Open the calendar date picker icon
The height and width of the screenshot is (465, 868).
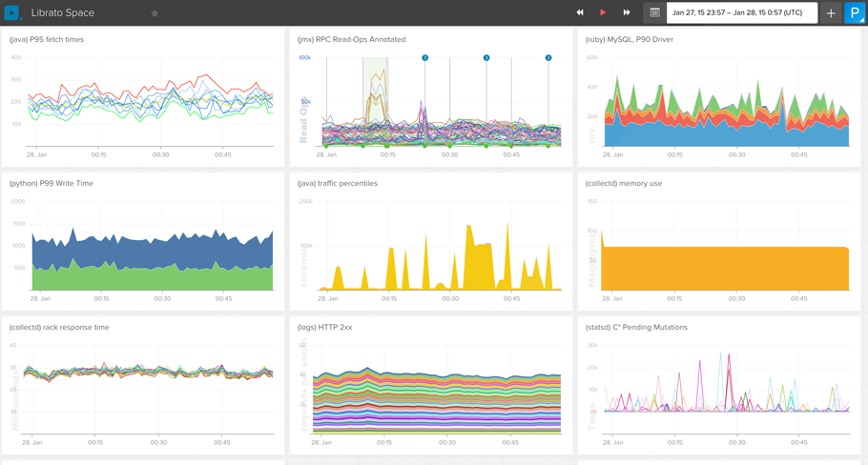(x=654, y=12)
